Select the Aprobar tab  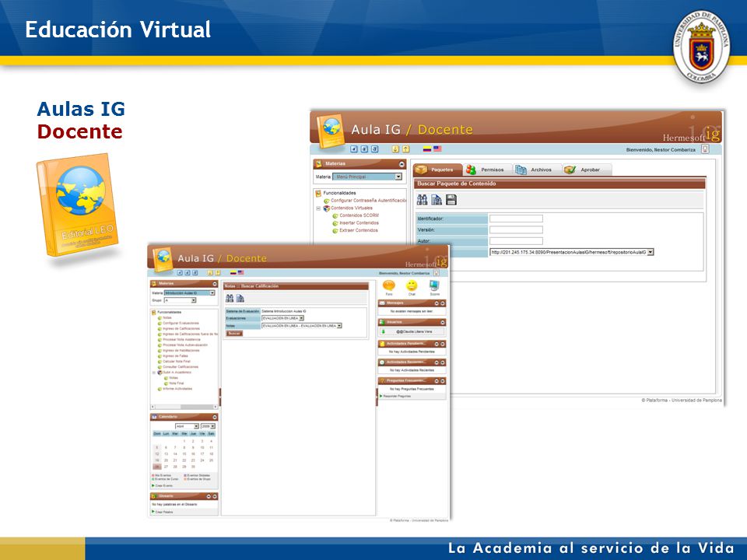click(587, 170)
